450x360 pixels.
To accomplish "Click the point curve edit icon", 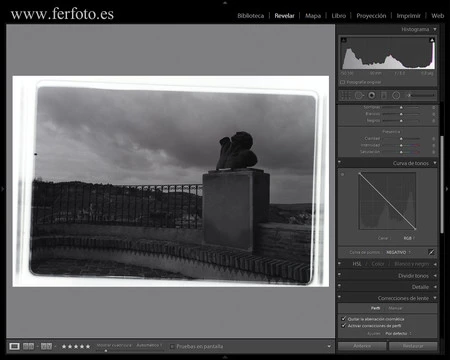I will (x=431, y=252).
